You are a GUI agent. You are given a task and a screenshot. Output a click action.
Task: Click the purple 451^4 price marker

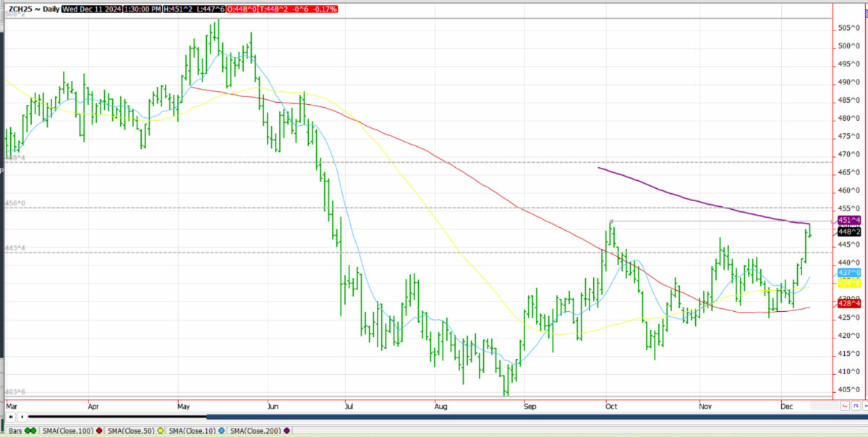[x=848, y=220]
